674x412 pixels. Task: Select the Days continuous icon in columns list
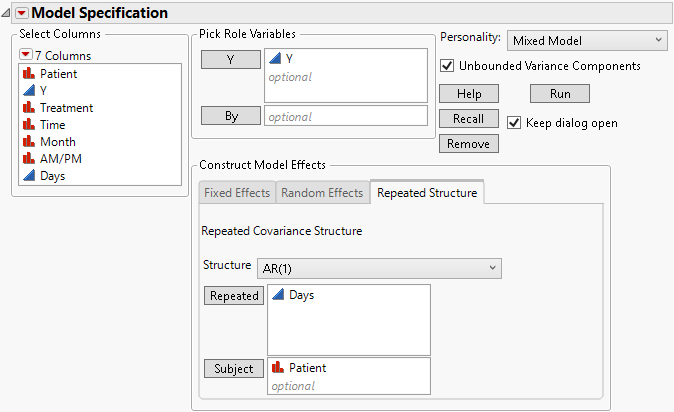point(28,176)
